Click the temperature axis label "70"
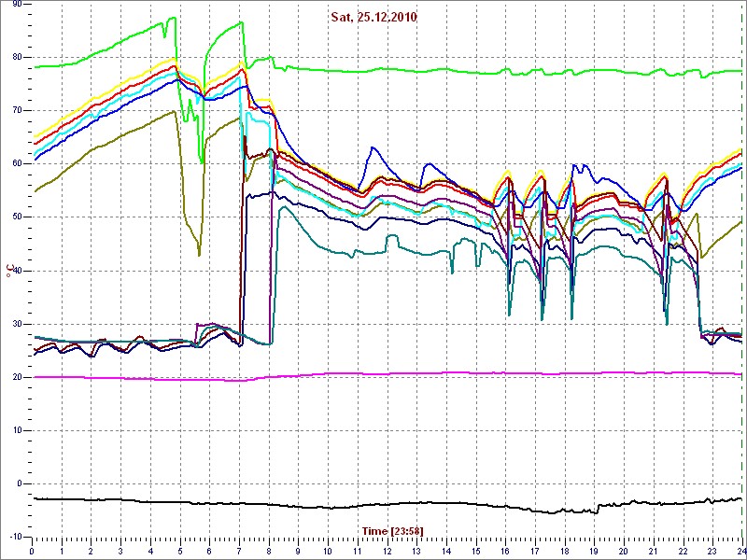747x560 pixels. click(16, 110)
